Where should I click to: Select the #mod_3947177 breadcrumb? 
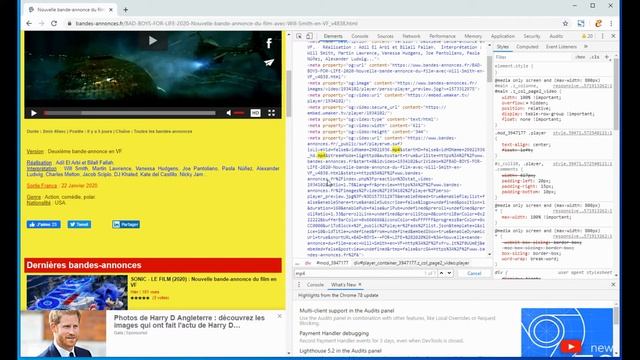[332, 263]
